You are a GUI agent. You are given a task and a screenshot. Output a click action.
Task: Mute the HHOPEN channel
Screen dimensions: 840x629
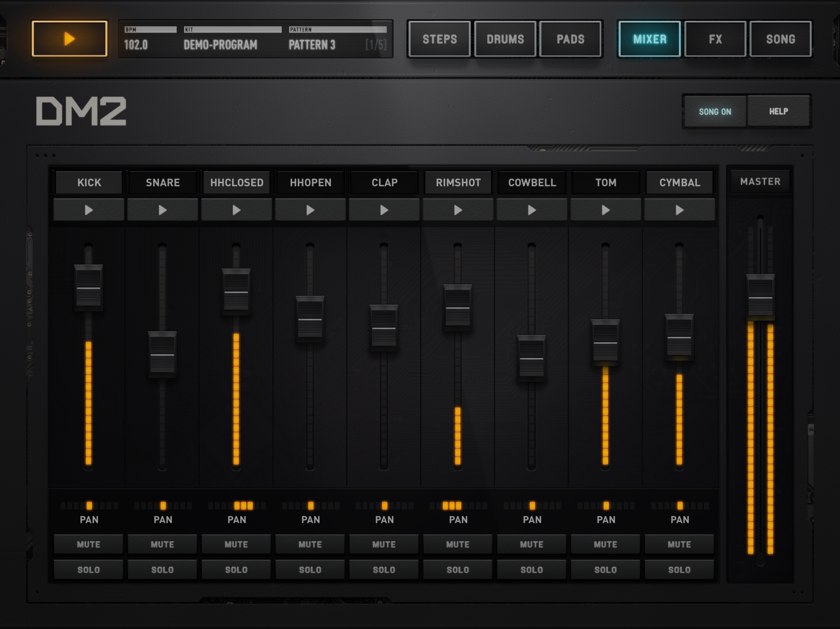click(310, 544)
